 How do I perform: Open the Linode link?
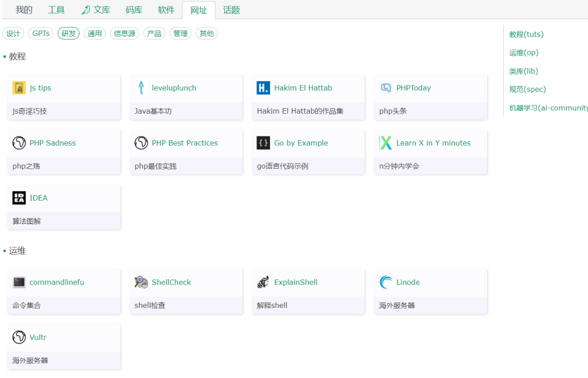[408, 282]
